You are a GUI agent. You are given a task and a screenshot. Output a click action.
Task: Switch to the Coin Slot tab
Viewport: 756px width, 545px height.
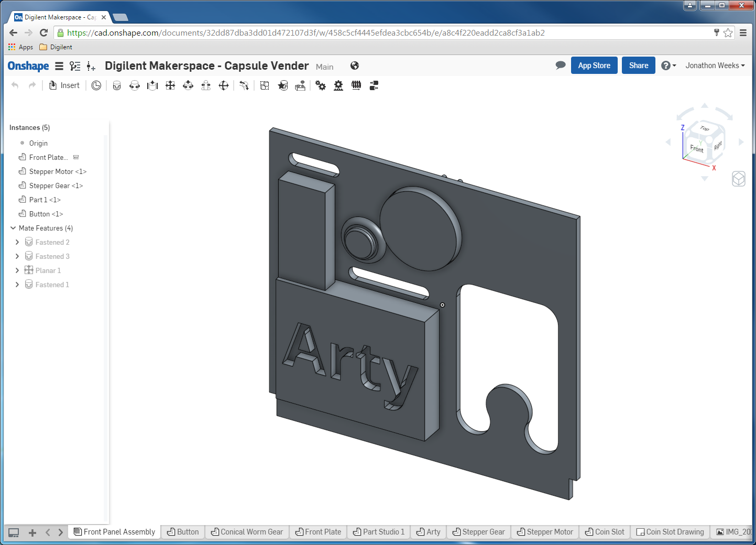tap(605, 532)
